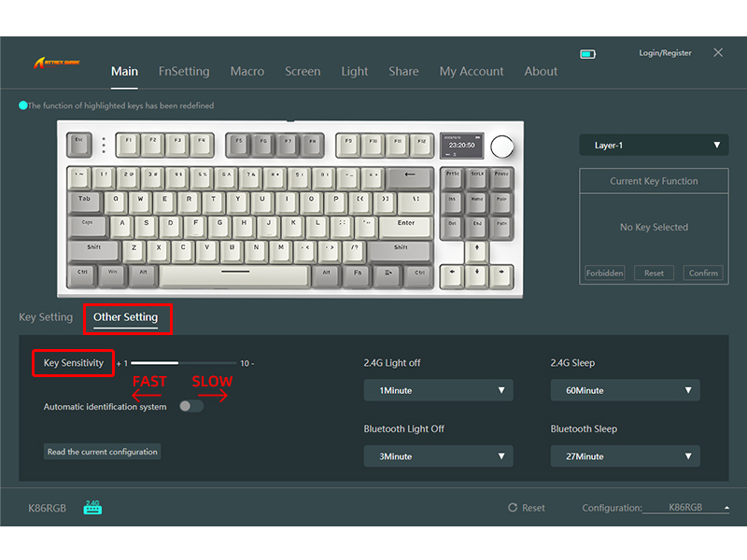Select the Backspace key on keyboard image
Screen dimensions: 747x560
(409, 177)
